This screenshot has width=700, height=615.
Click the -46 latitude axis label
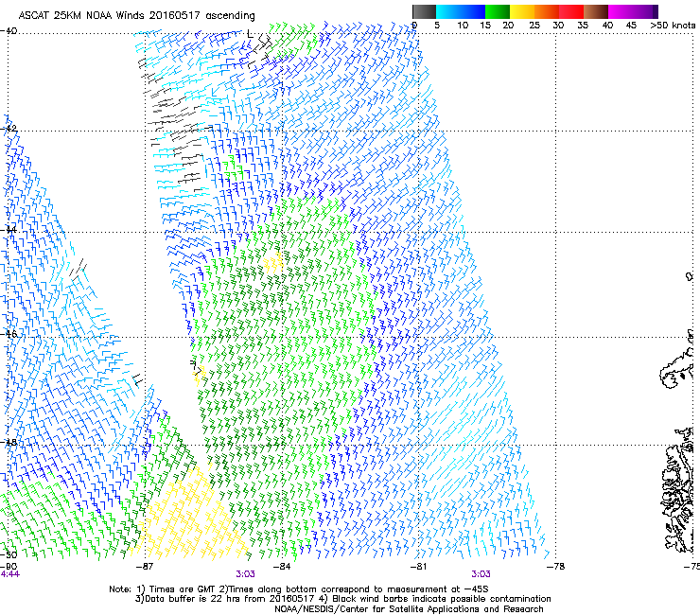[x=9, y=333]
